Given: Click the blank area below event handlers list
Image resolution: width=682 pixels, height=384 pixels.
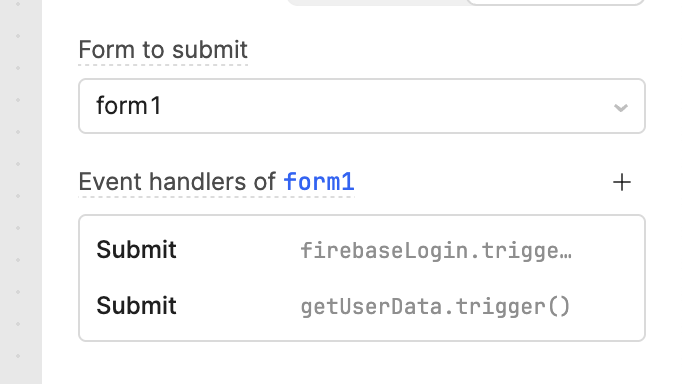Looking at the screenshot, I should 362,363.
